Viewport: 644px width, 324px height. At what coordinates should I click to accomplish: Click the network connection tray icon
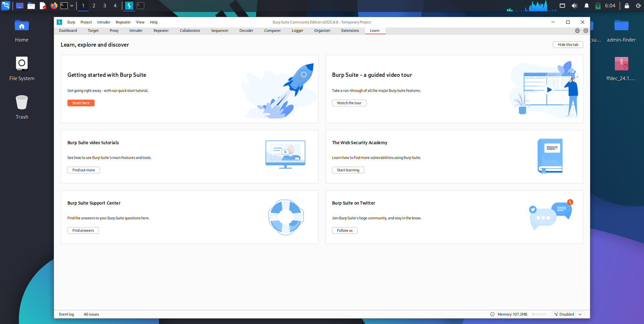pyautogui.click(x=562, y=6)
